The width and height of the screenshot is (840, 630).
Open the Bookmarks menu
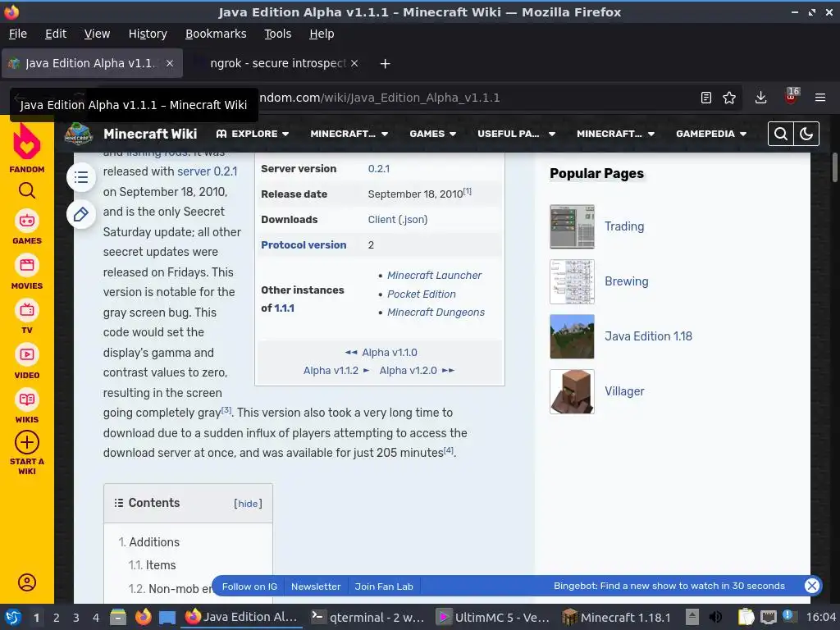pyautogui.click(x=216, y=34)
